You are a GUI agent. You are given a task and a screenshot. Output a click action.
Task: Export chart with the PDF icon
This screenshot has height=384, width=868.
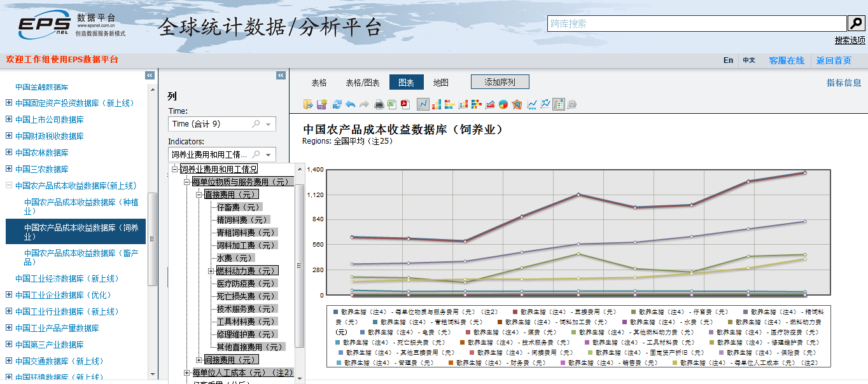coord(405,104)
